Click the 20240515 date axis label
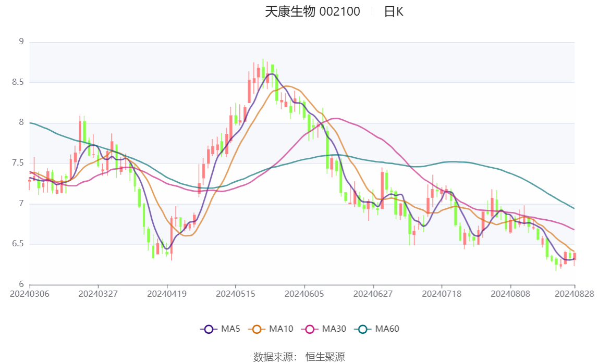The image size is (598, 364). tap(235, 294)
